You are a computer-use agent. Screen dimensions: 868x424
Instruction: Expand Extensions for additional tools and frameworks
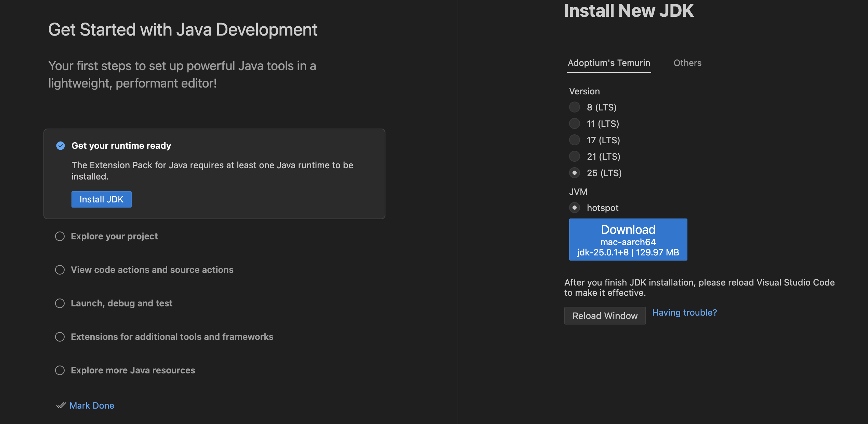(172, 337)
